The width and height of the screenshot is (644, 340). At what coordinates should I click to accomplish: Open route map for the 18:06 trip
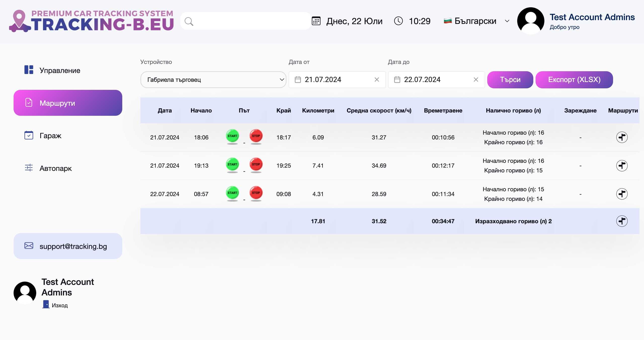(x=622, y=137)
